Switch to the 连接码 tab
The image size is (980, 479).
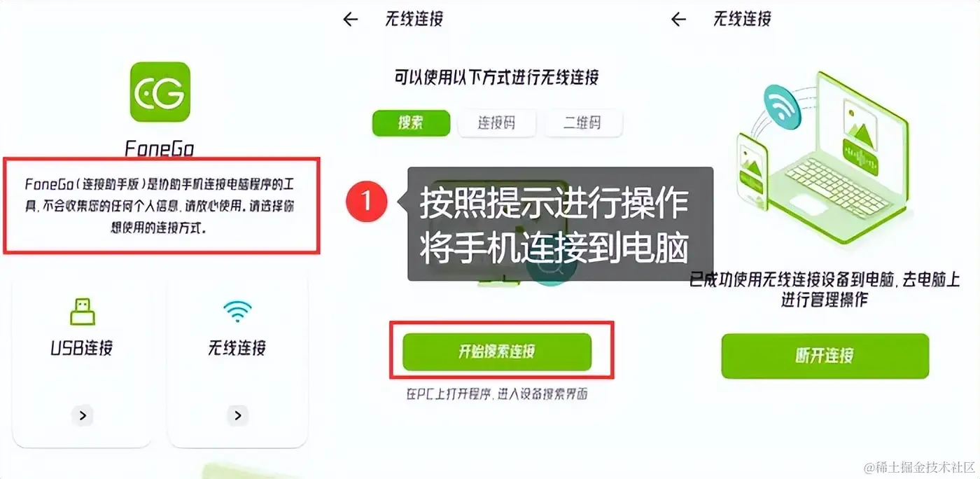(x=496, y=123)
